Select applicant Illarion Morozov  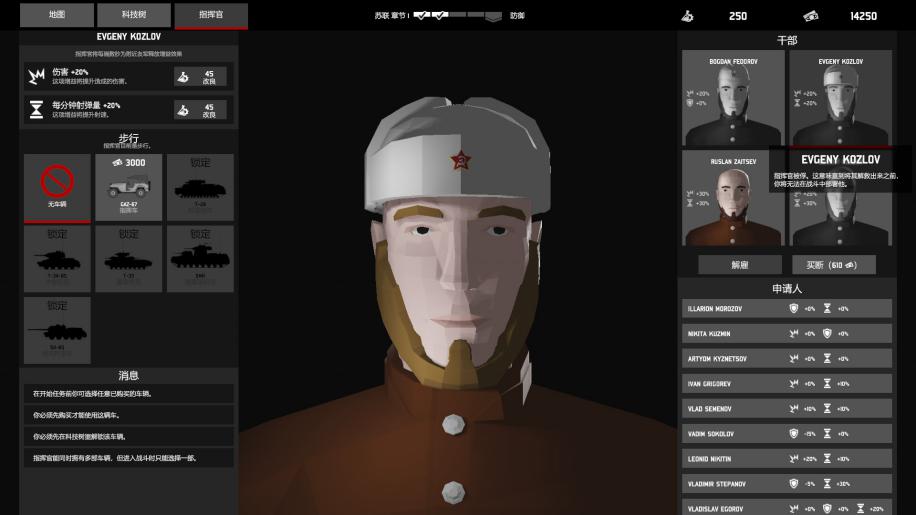coord(787,308)
